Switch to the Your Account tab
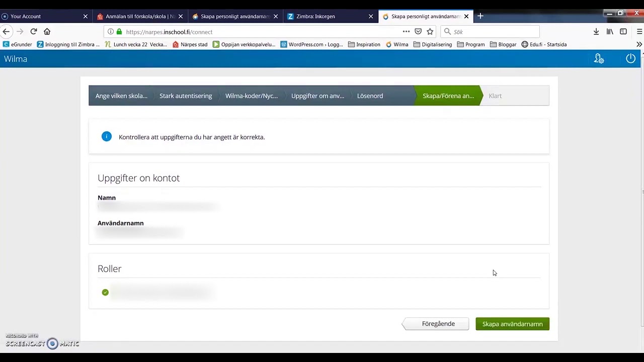The image size is (644, 362). point(46,17)
